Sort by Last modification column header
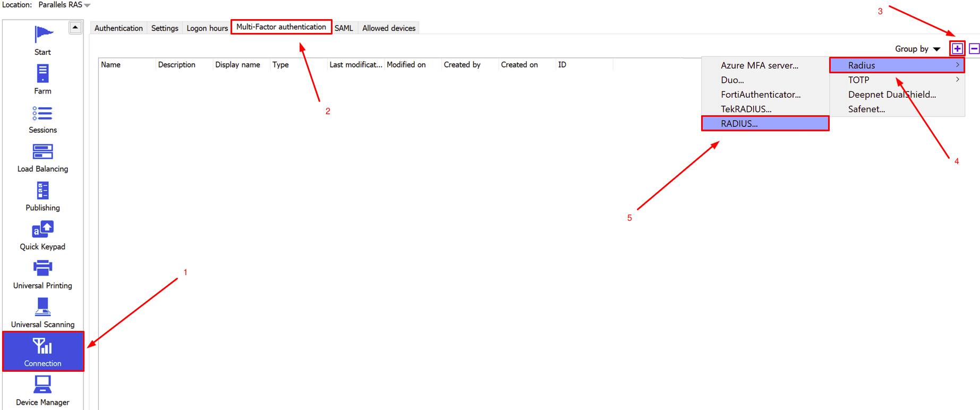980x410 pixels. [x=355, y=65]
